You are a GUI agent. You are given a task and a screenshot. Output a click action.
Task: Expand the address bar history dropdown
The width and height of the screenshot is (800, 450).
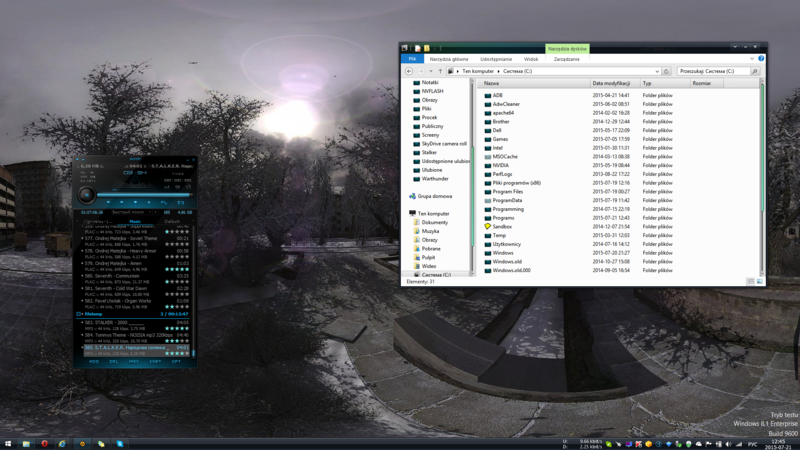click(x=657, y=71)
